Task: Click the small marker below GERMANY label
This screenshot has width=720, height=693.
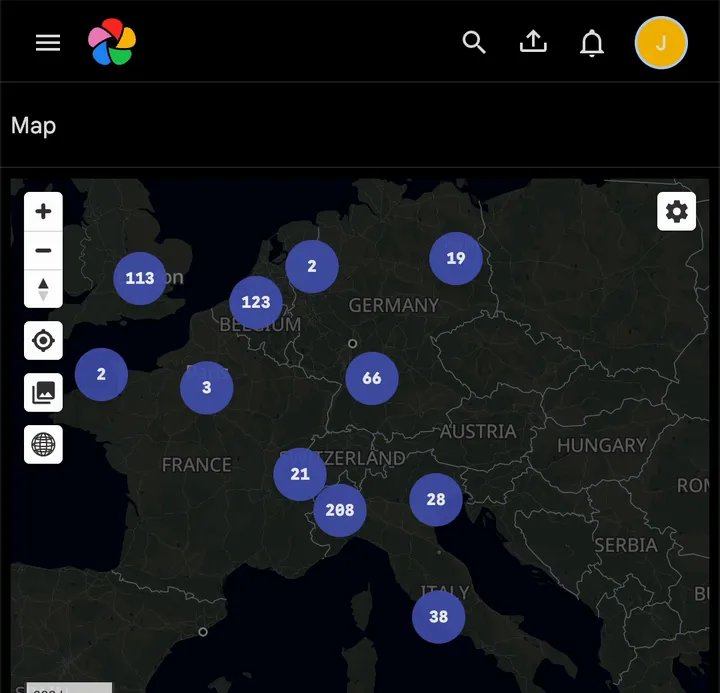Action: point(352,343)
